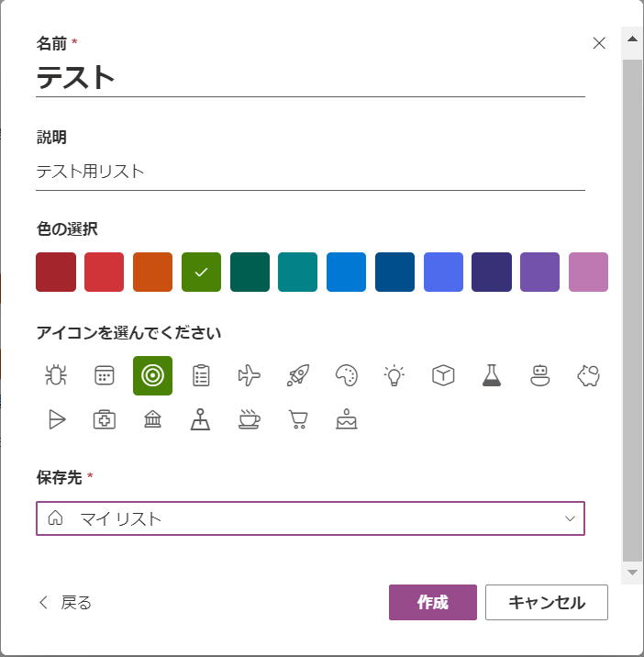Image resolution: width=644 pixels, height=657 pixels.
Task: Click the home icon in the save location box
Action: [55, 518]
